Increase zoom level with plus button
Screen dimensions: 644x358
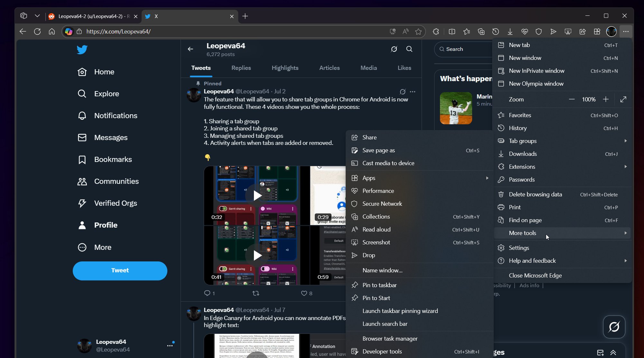click(606, 99)
